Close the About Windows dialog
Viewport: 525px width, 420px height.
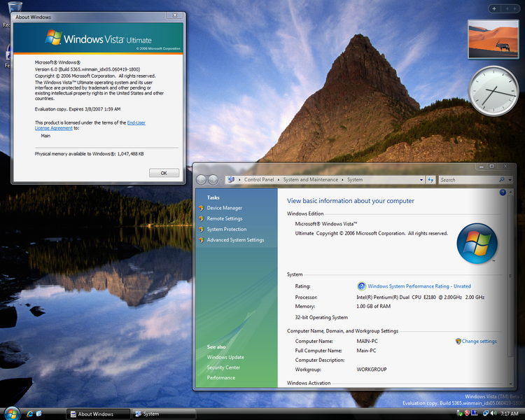tap(175, 15)
